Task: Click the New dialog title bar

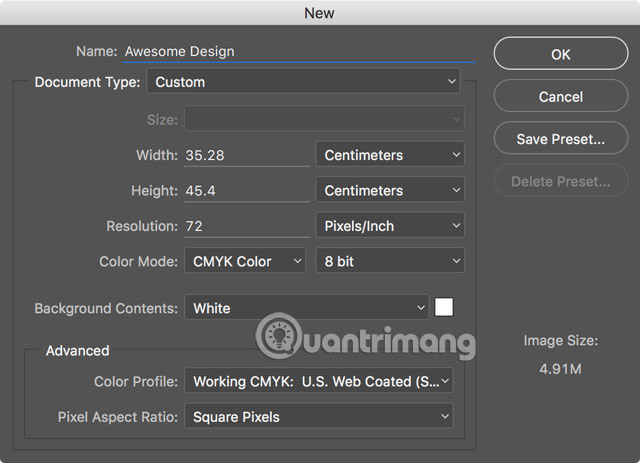Action: click(320, 13)
